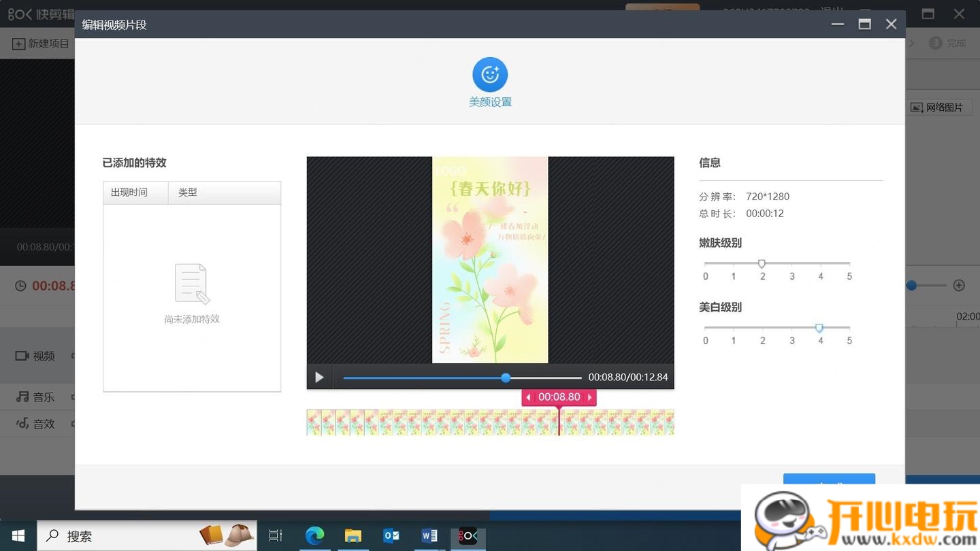Open Microsoft Word from the taskbar

429,535
